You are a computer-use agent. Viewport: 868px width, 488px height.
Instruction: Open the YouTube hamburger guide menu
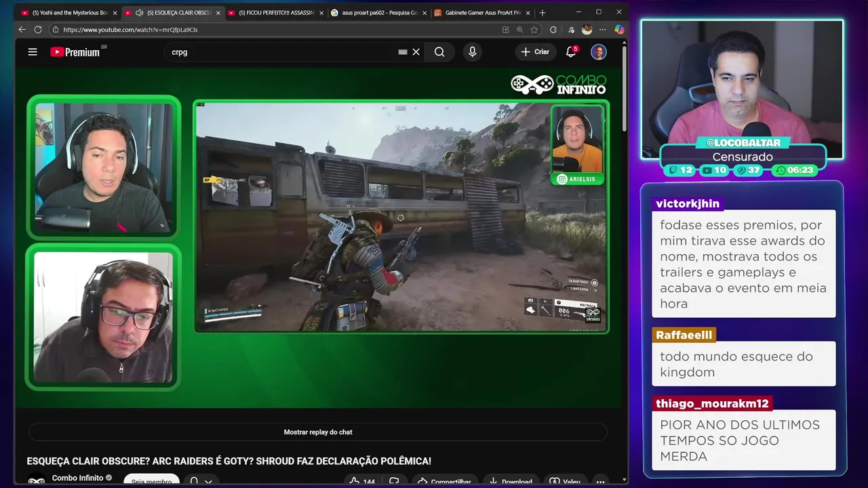click(x=33, y=52)
